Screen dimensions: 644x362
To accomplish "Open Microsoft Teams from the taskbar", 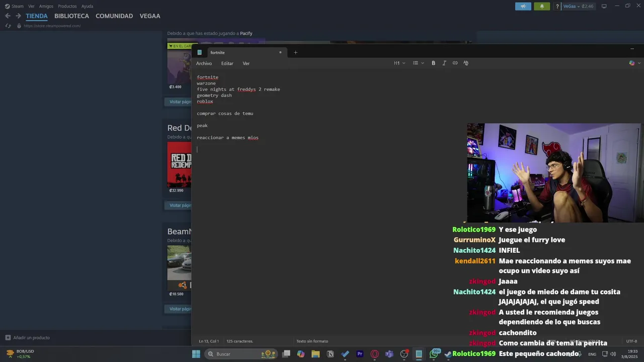I will pos(389,354).
